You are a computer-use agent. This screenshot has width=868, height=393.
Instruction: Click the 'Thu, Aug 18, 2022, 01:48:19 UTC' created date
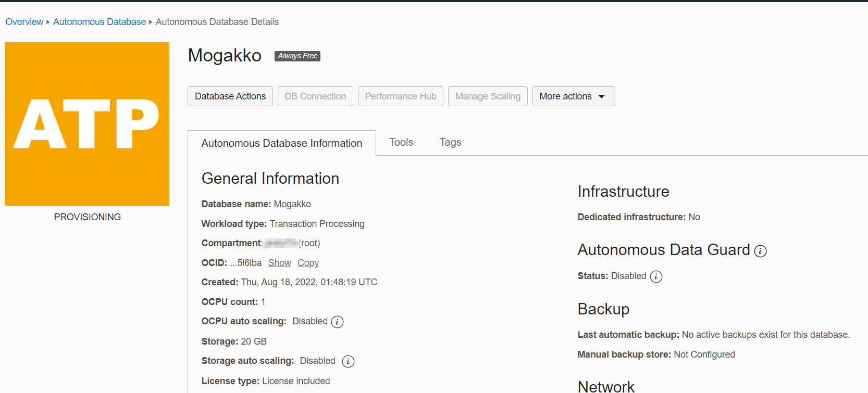[x=309, y=282]
